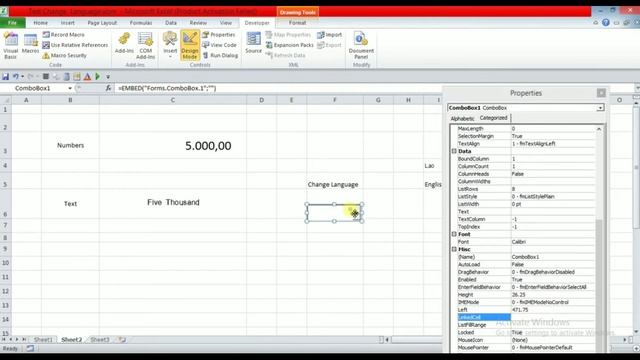The image size is (640, 360).
Task: Open COM Add-Ins dialog
Action: pos(145,46)
